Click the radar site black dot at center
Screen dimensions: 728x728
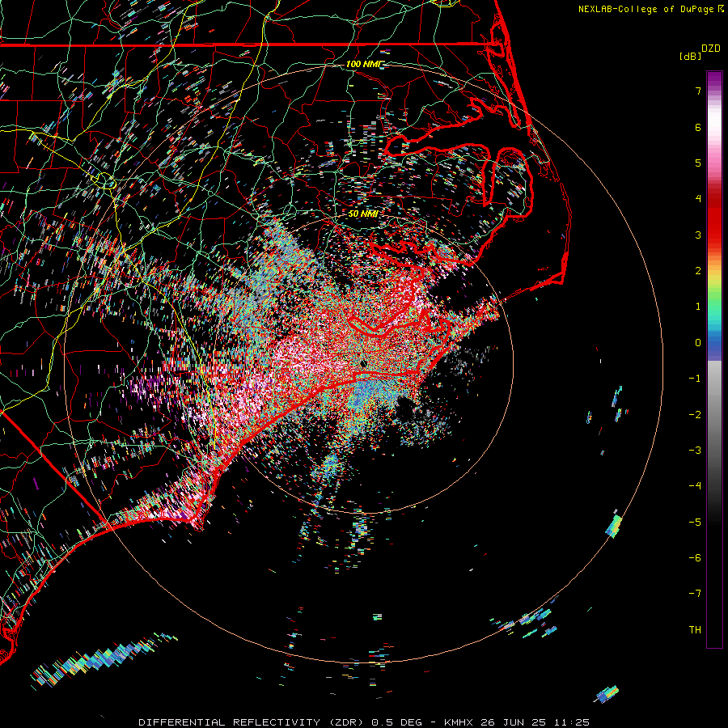point(363,364)
